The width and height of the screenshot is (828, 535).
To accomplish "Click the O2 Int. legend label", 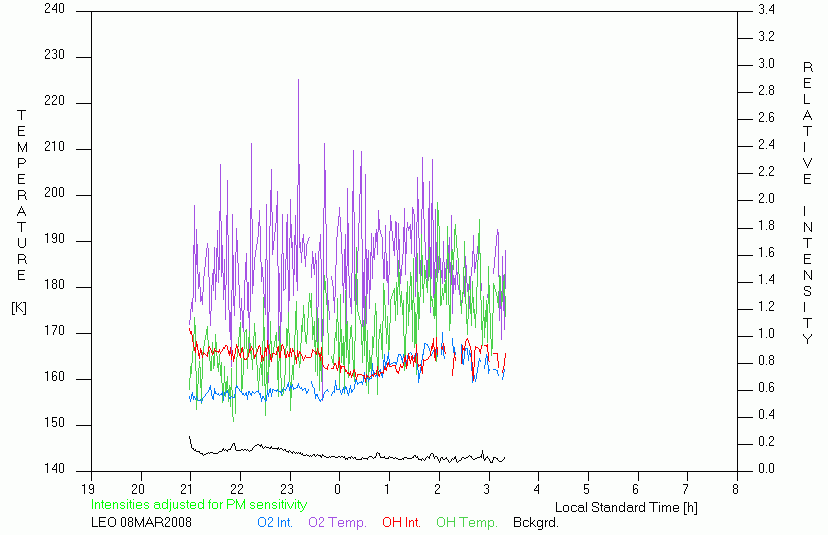I will 275,522.
